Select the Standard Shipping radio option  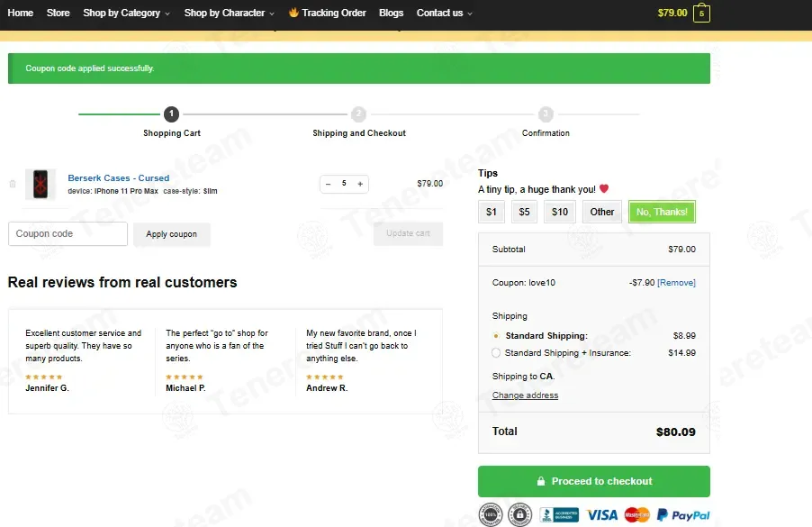coord(496,336)
